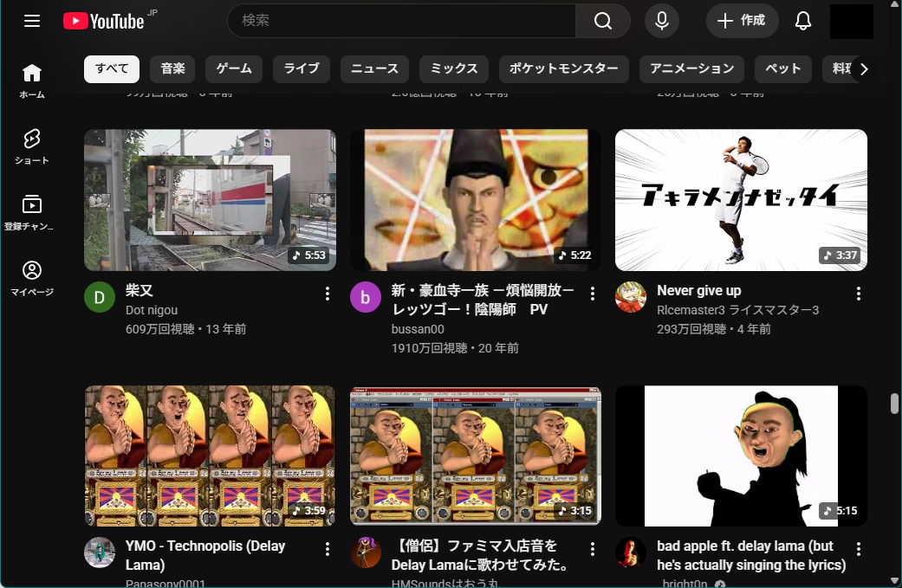Select the ニュース filter chip
902x588 pixels.
coord(374,69)
